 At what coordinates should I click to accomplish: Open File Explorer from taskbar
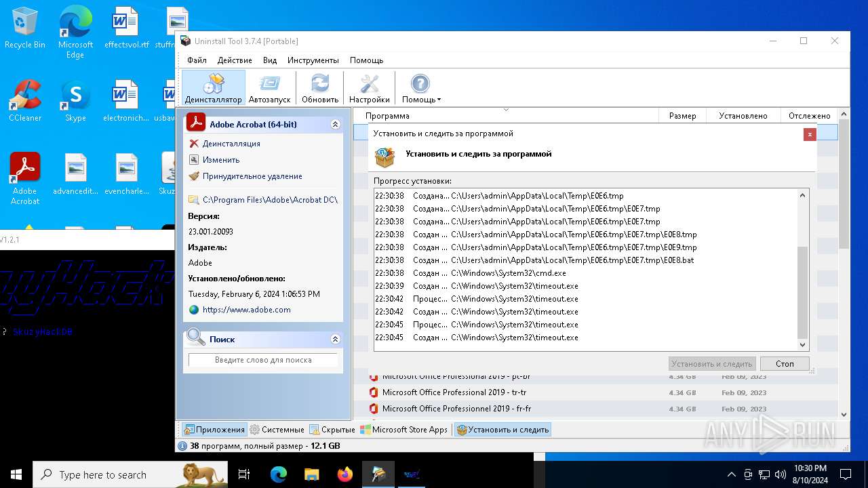tap(311, 474)
